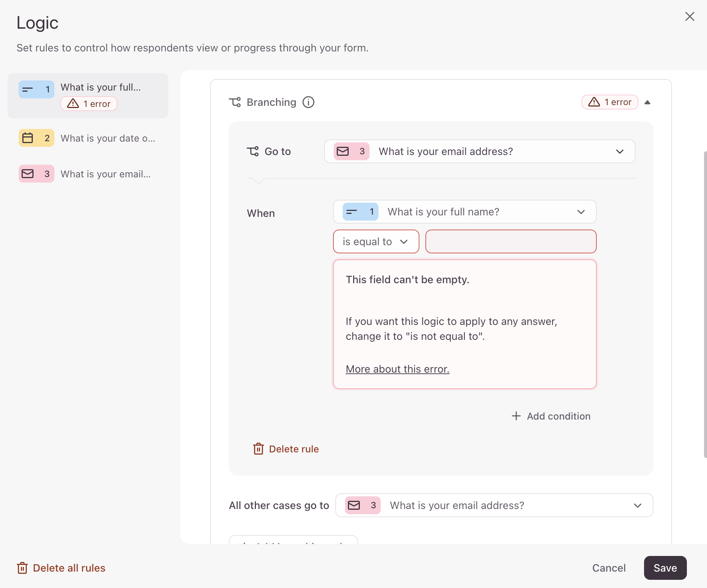
Task: Close the Logic dialog
Action: tap(690, 16)
